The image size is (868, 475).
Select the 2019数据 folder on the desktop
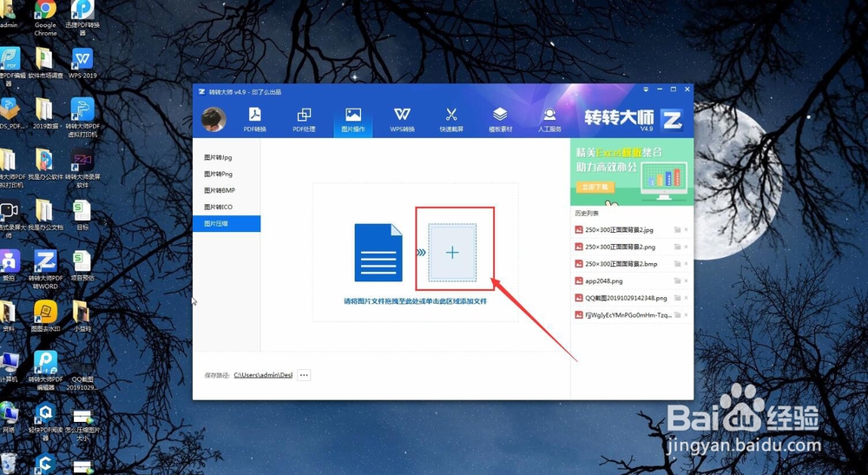pos(45,114)
